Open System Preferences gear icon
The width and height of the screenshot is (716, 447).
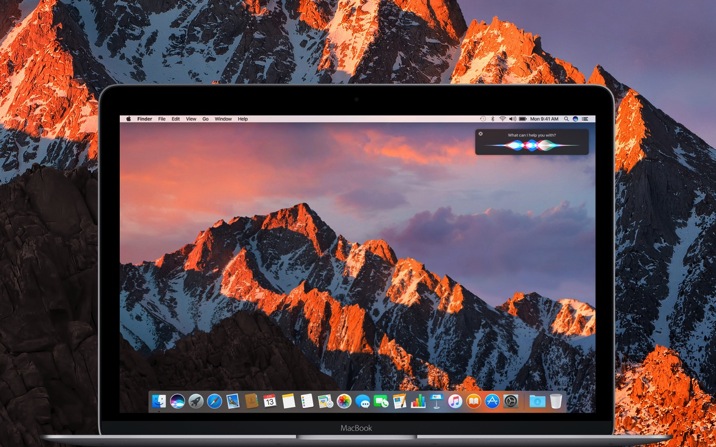coord(511,401)
